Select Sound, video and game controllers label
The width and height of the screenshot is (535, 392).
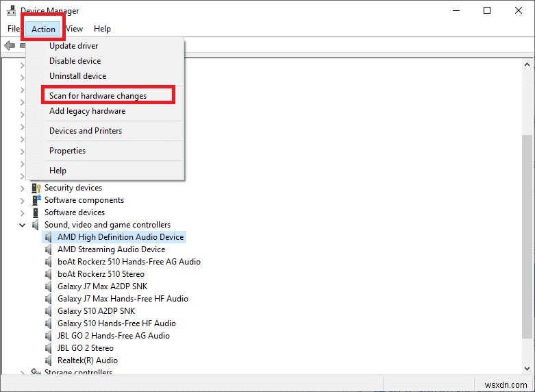(108, 225)
